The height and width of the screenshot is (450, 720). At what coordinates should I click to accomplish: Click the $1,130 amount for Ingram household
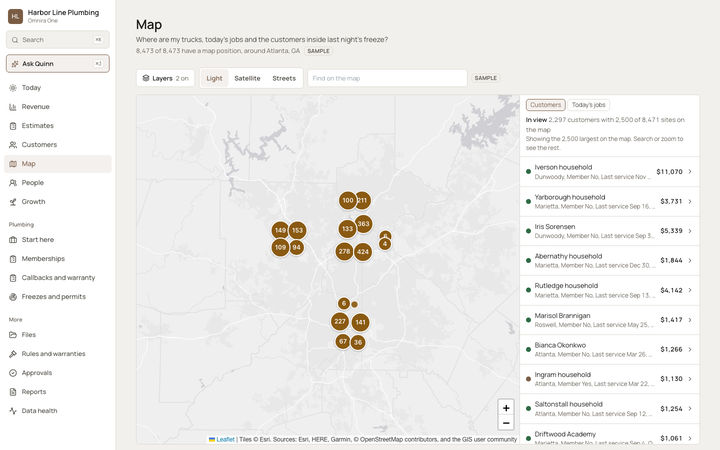click(671, 379)
